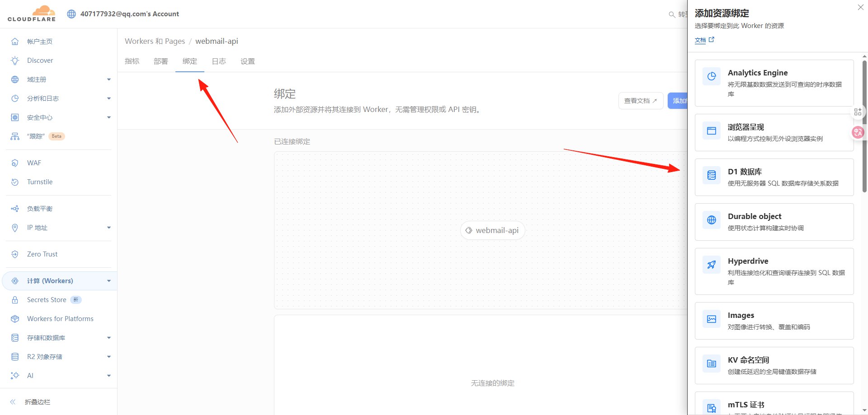Click the D1 数据库 database icon

pyautogui.click(x=711, y=175)
